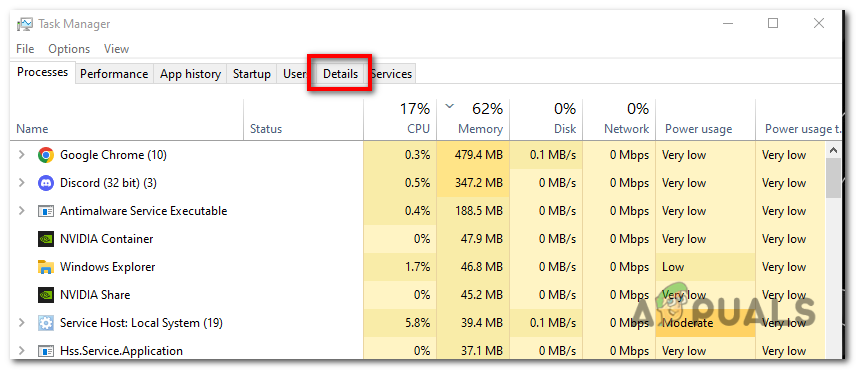Viewport: 856px width, 370px height.
Task: Select the NVIDIA Share row name
Action: [95, 295]
